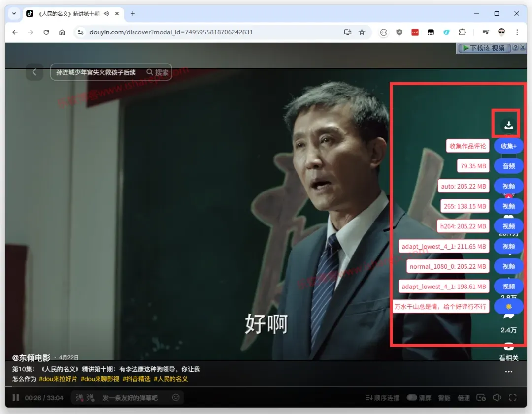Close the download video bar
This screenshot has width=532, height=414.
tap(523, 48)
